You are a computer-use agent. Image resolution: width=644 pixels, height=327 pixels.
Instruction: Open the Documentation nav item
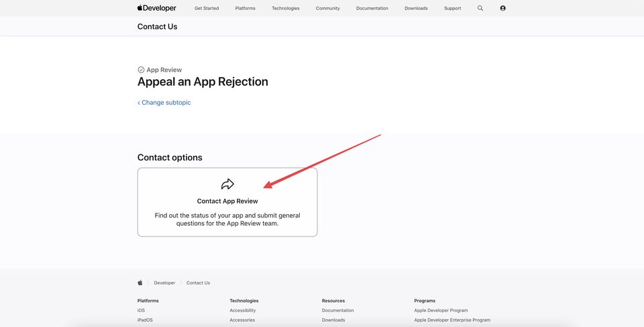(x=372, y=8)
